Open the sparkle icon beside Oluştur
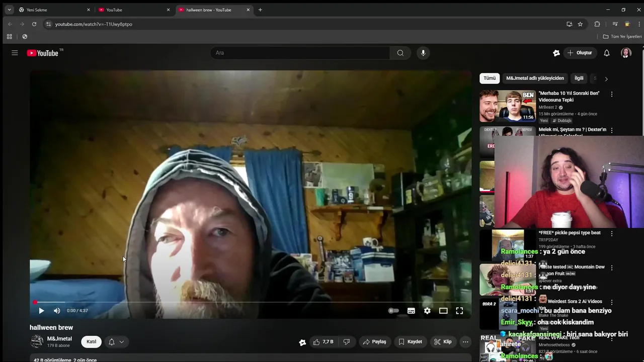Viewport: 644px width, 362px height. pos(556,53)
